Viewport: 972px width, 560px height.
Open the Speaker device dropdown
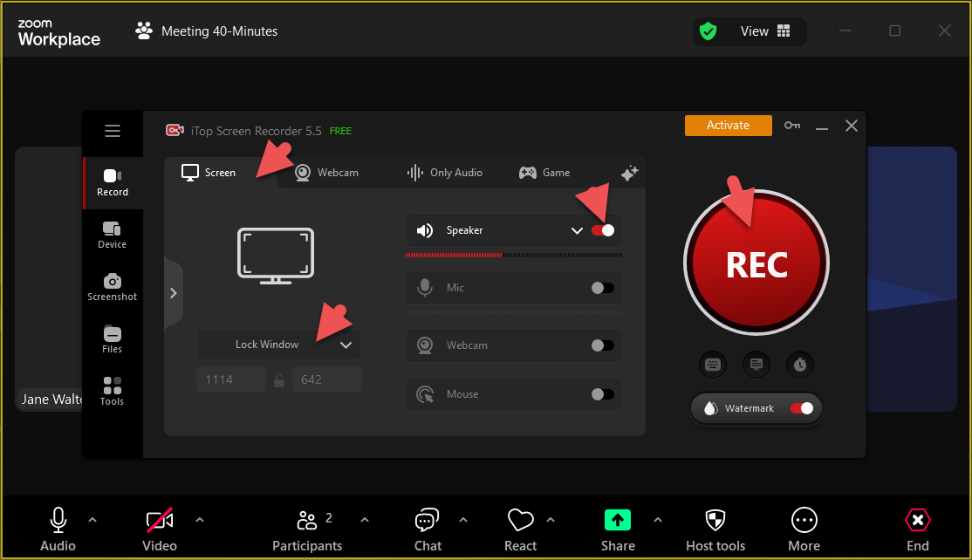pyautogui.click(x=577, y=230)
